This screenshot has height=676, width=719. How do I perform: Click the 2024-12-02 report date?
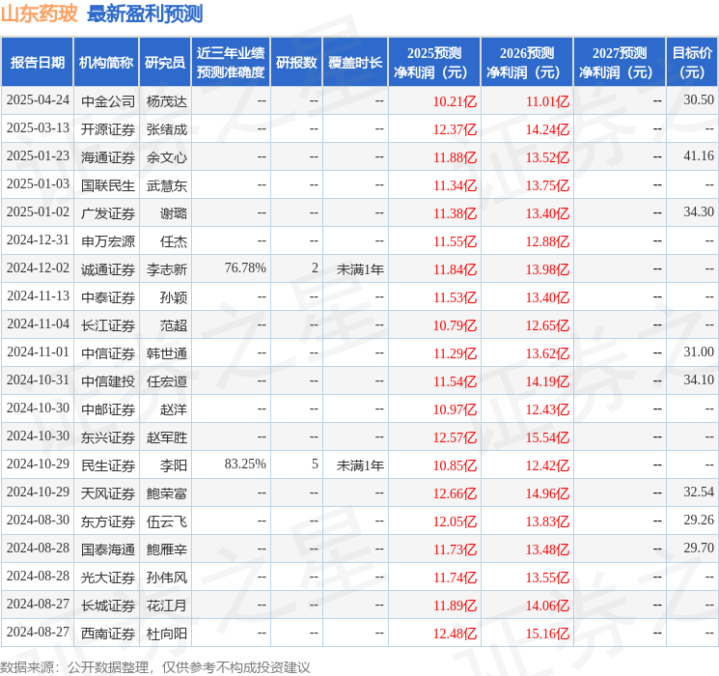click(38, 268)
